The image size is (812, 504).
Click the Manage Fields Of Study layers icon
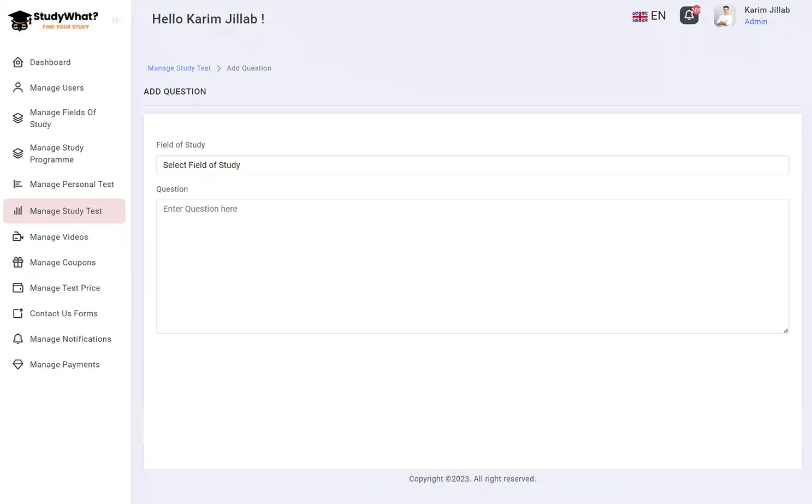click(18, 118)
